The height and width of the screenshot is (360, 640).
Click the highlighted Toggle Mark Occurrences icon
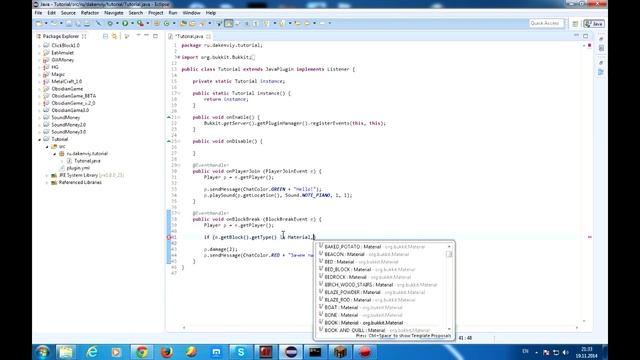click(x=229, y=24)
